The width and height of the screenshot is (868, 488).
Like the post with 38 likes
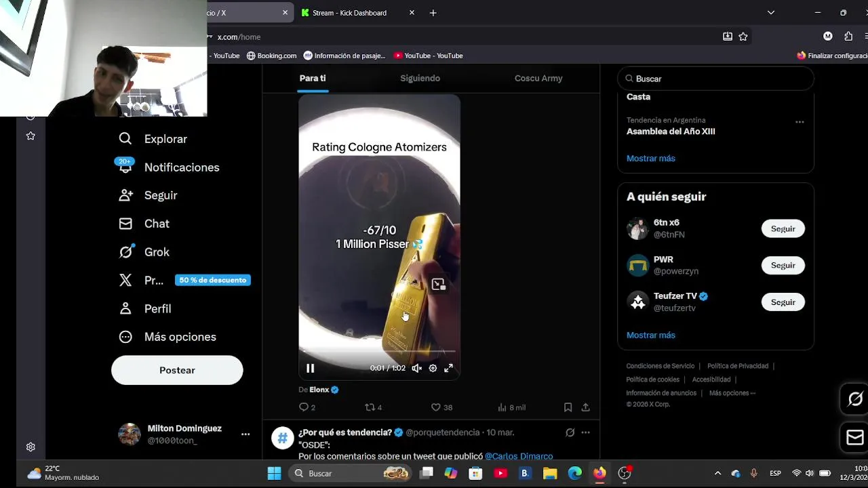[x=441, y=407]
